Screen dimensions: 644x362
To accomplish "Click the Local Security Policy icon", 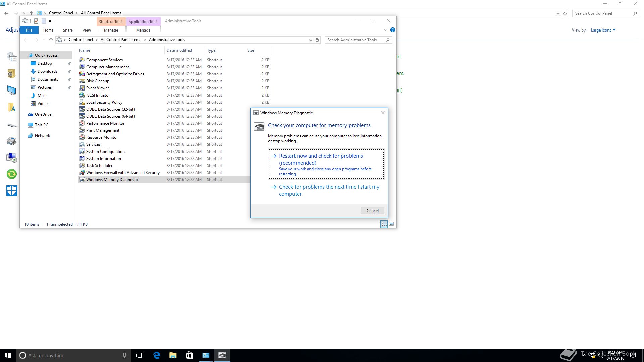I will [x=82, y=102].
